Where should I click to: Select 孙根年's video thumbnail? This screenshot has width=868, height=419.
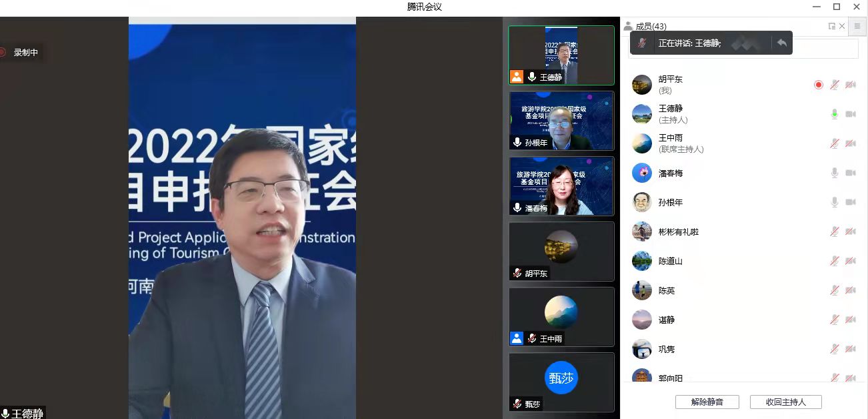click(x=561, y=121)
